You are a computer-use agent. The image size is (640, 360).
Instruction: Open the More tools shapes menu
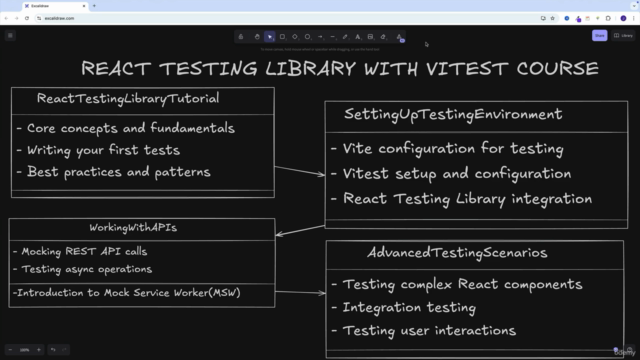(x=400, y=37)
